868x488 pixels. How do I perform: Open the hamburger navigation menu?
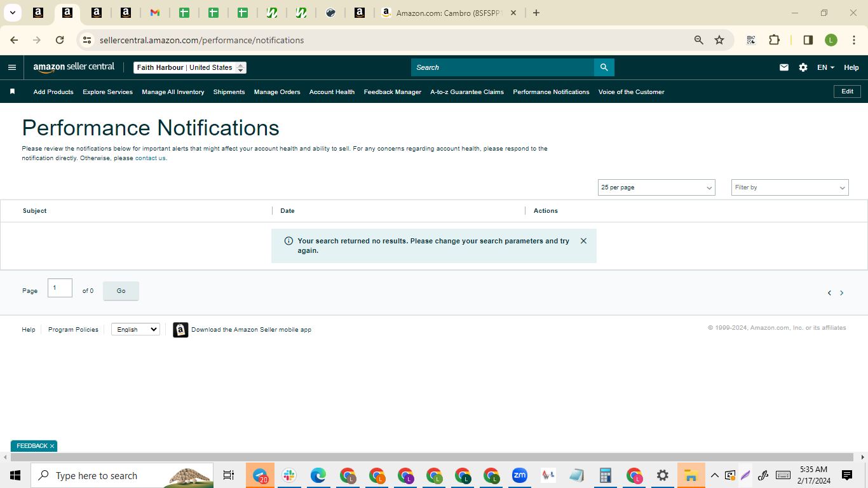[12, 67]
